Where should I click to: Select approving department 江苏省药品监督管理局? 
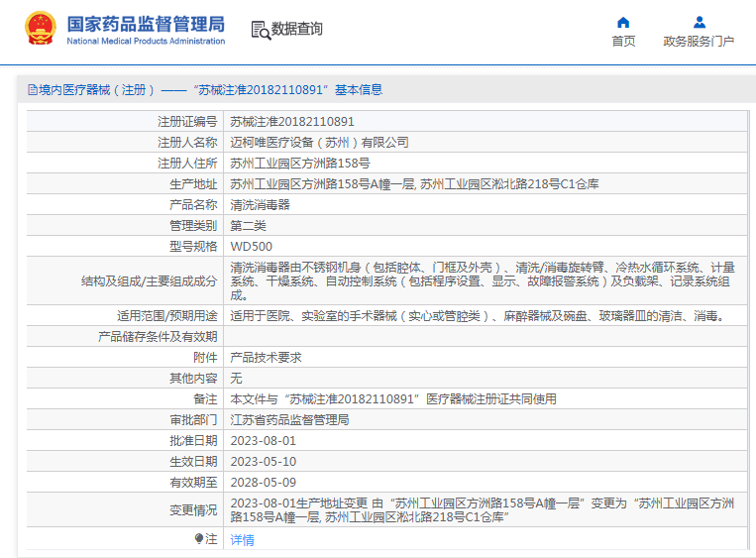(x=289, y=419)
